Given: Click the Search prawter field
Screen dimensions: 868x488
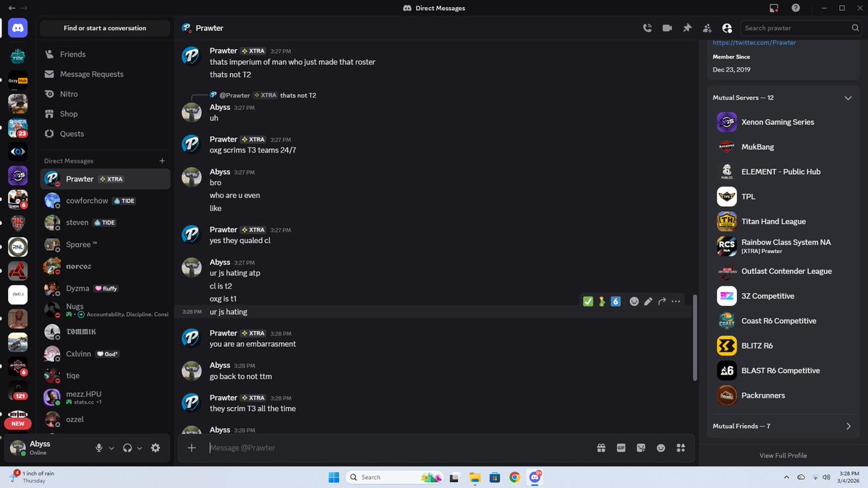Looking at the screenshot, I should 801,28.
